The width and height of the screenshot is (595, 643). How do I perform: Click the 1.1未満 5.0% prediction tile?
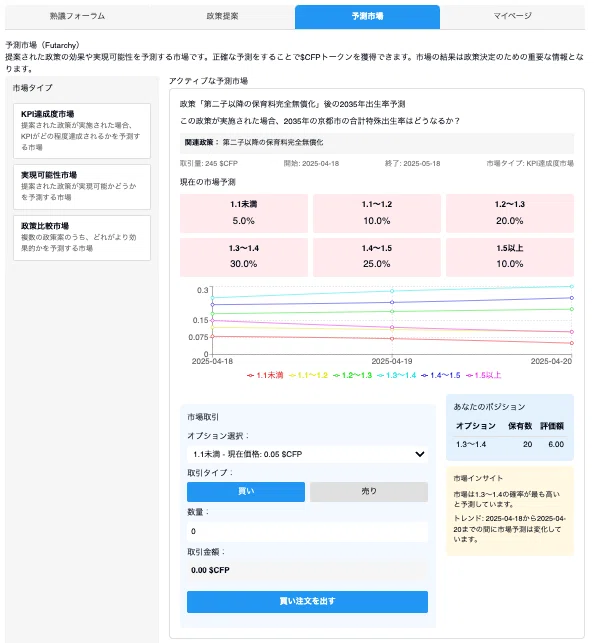244,213
